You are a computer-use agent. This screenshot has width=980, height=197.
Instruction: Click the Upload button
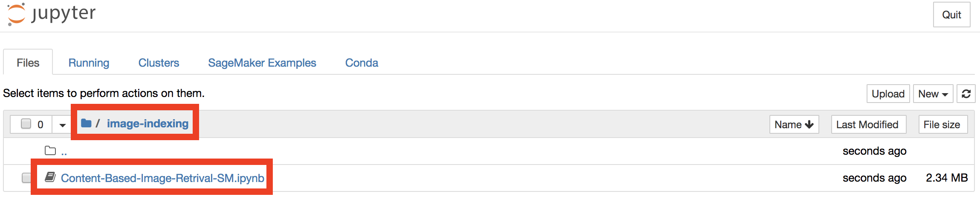(888, 94)
